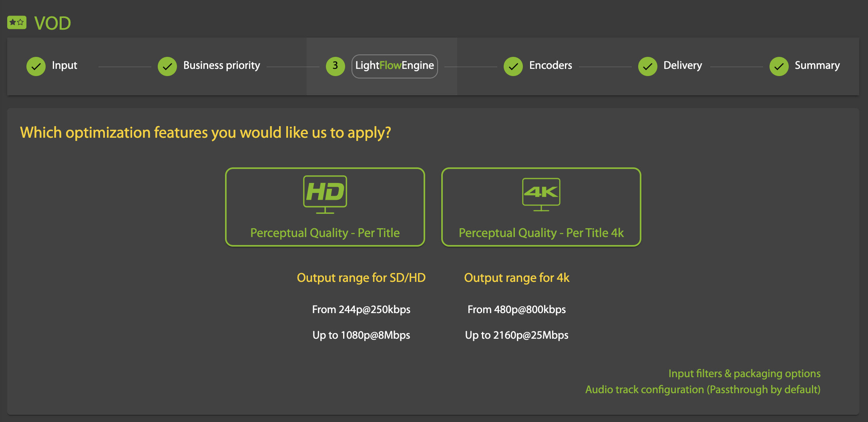
Task: Click the 4K monitor icon
Action: click(x=541, y=194)
